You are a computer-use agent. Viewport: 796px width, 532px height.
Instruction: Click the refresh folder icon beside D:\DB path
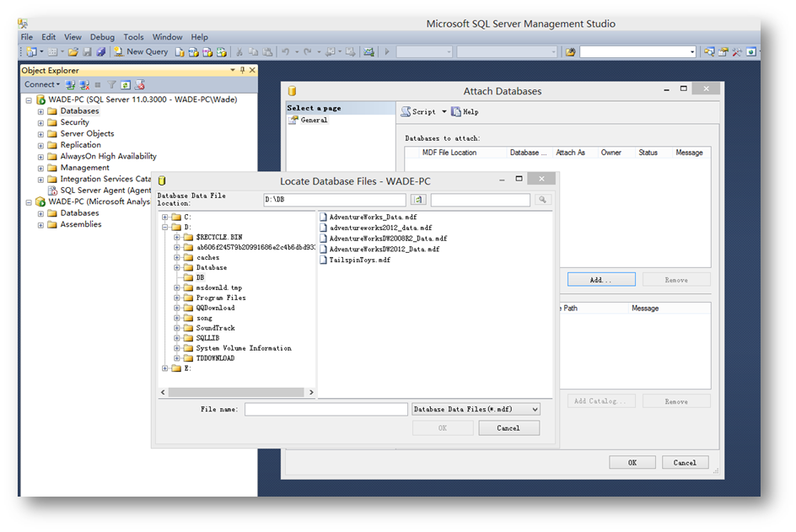coord(418,200)
